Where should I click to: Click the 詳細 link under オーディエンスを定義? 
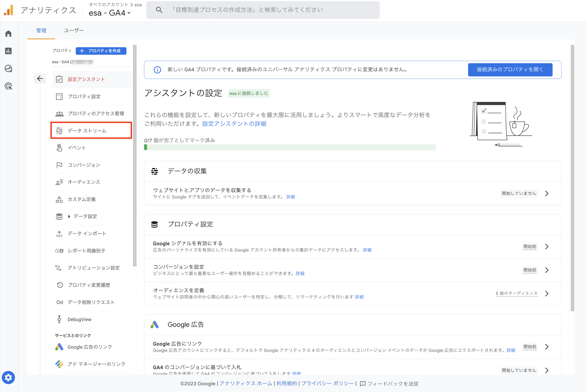click(359, 297)
